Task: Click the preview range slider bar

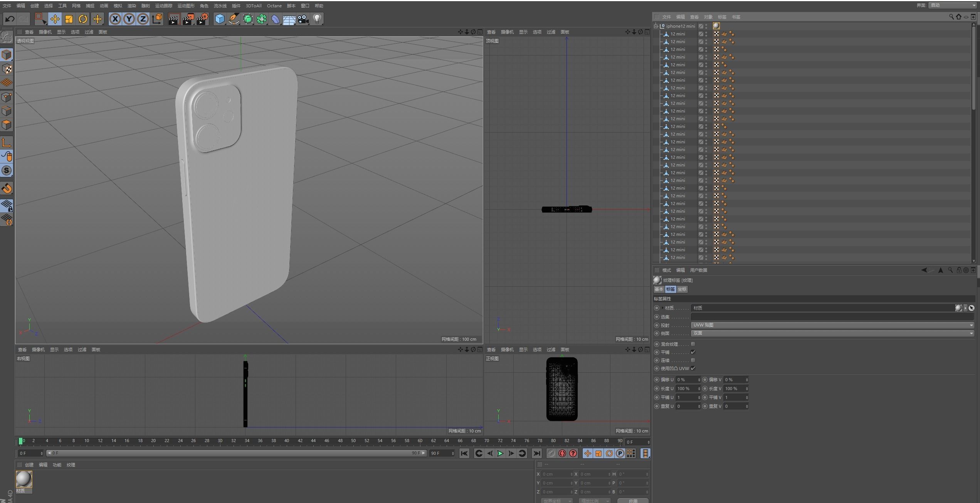Action: (236, 453)
